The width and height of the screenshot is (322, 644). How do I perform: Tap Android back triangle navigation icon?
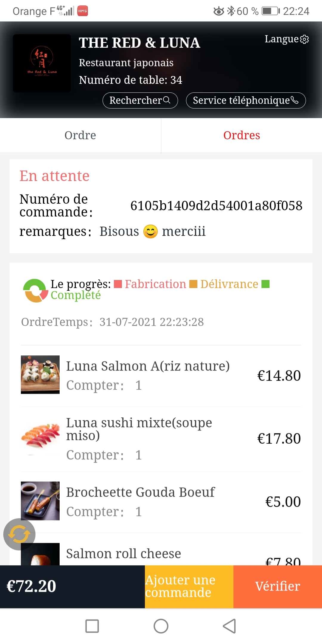(230, 626)
